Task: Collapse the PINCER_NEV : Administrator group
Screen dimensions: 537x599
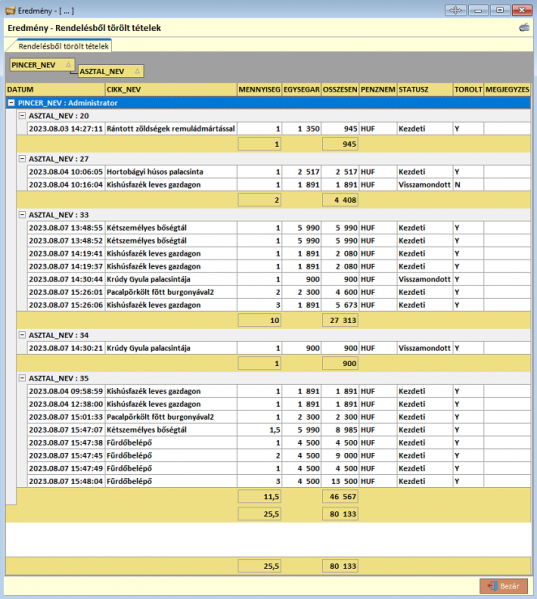Action: (x=11, y=103)
